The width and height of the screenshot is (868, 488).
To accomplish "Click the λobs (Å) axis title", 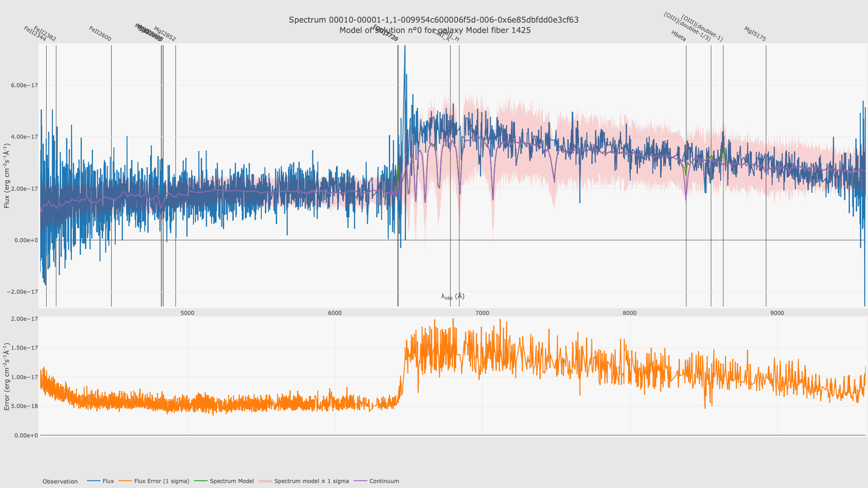I will (x=453, y=296).
